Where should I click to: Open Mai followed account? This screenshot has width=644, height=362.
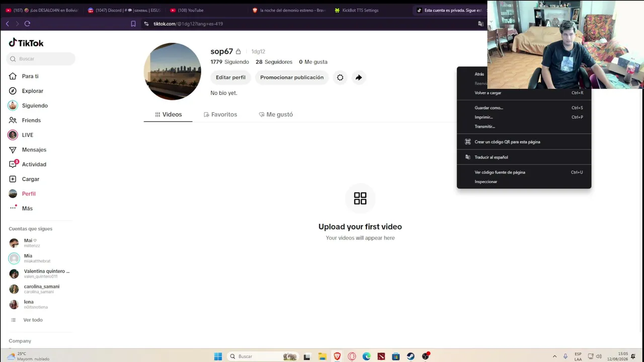click(x=31, y=243)
